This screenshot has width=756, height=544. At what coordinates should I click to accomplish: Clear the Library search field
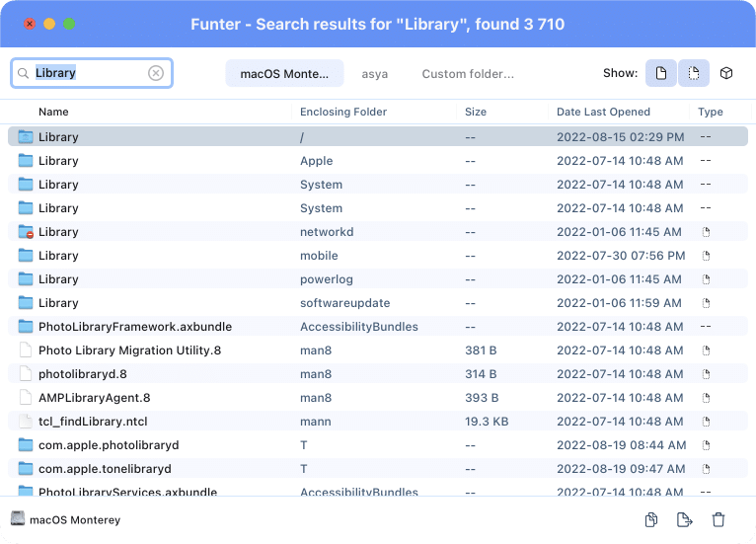pos(156,73)
